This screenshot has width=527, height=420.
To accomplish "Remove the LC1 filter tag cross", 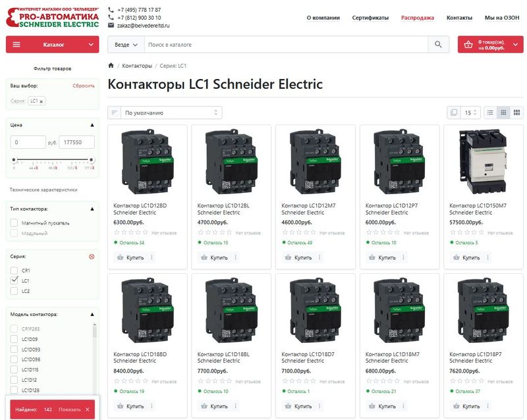I will tap(42, 101).
